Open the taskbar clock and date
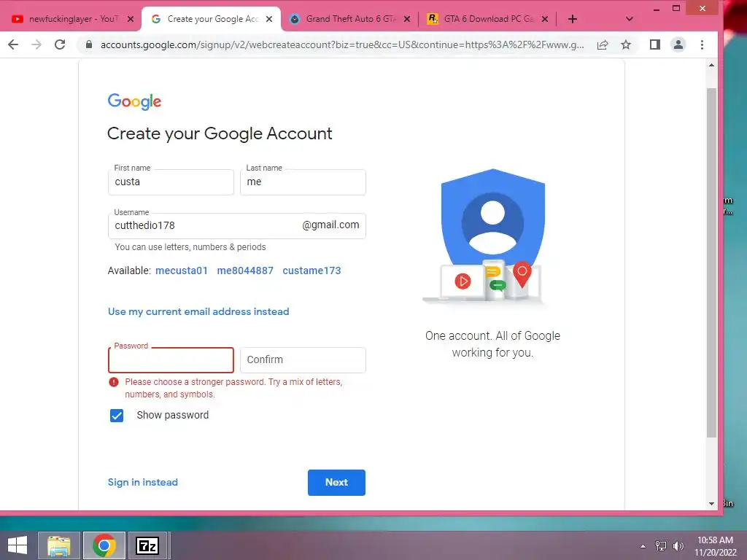Screen dimensions: 747x560 point(715,546)
